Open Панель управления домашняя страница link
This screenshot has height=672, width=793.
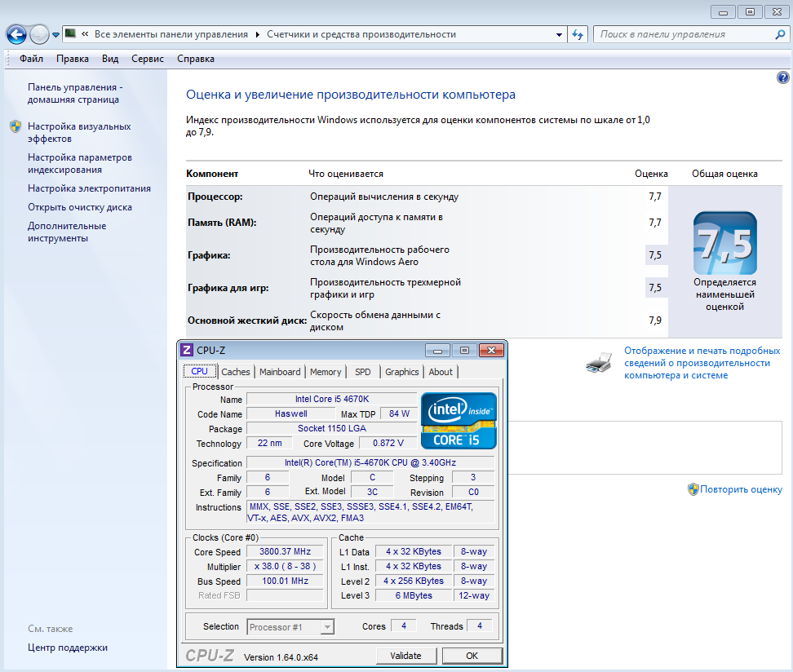(75, 94)
